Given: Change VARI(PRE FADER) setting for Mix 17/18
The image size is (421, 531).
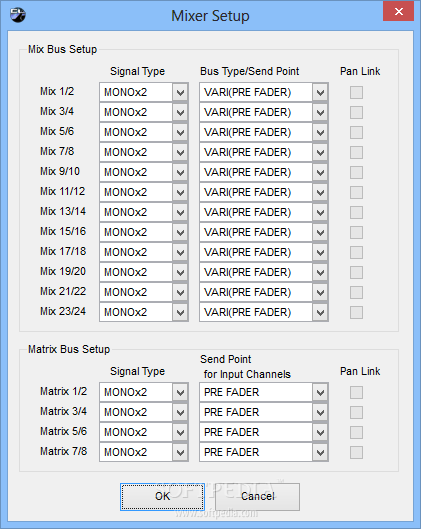Looking at the screenshot, I should [x=264, y=252].
